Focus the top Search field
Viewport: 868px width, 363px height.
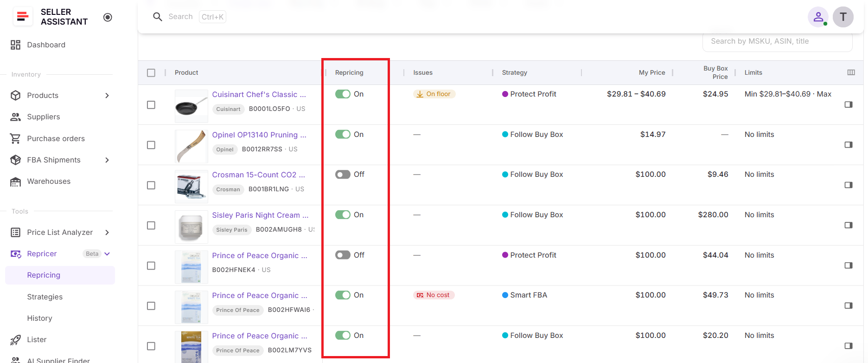190,17
